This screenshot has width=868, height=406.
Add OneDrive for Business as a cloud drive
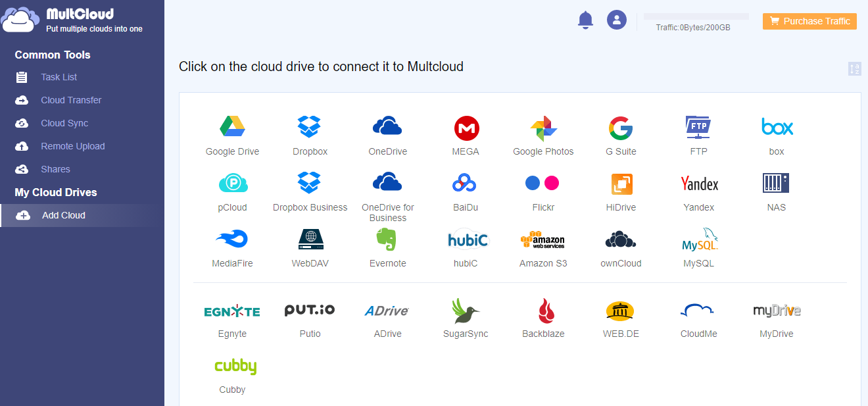(387, 183)
